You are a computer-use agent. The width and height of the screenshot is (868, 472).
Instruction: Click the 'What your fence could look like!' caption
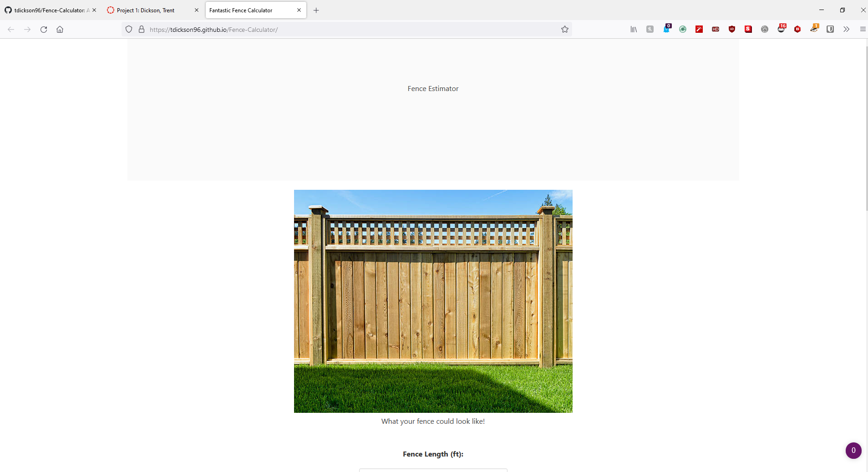coord(433,421)
